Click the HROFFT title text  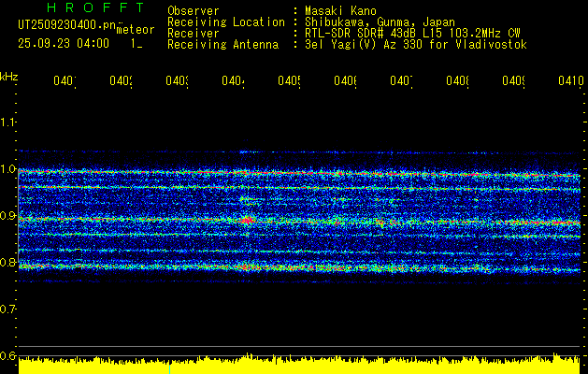pyautogui.click(x=95, y=7)
